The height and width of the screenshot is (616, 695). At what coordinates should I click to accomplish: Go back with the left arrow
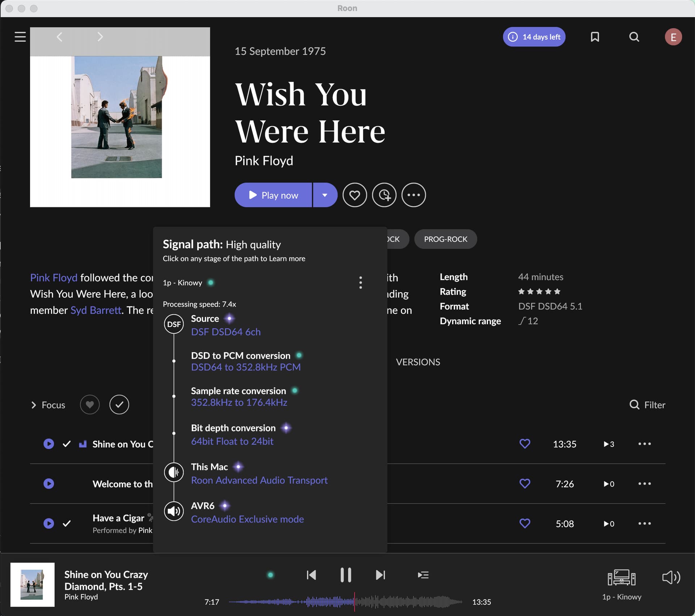(x=59, y=37)
